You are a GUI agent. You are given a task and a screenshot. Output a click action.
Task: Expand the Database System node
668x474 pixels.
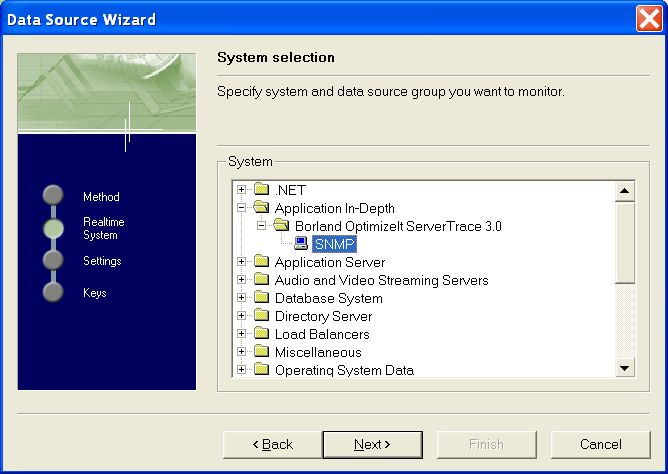[242, 298]
